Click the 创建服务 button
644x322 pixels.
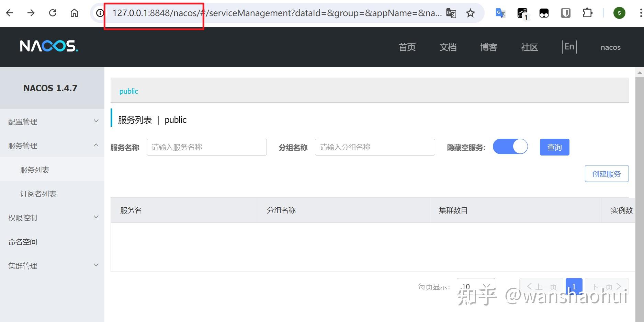point(607,174)
